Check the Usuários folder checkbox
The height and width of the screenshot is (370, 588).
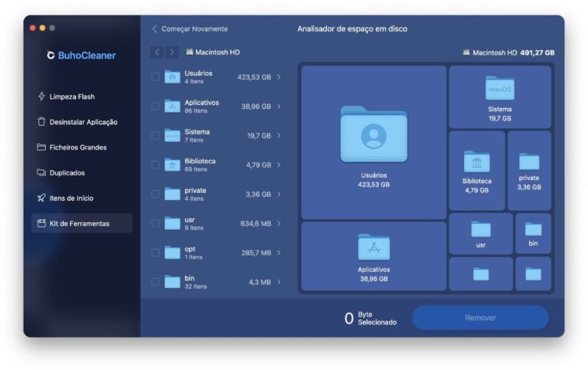click(155, 77)
